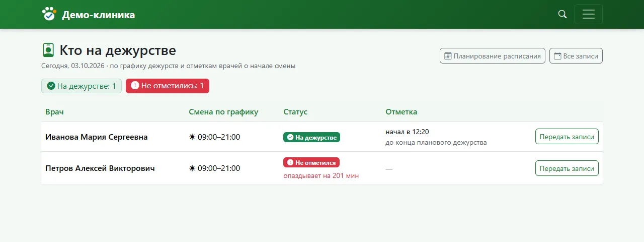The width and height of the screenshot is (644, 242).
Task: Click the sun icon in Петров's shift cell
Action: coord(192,168)
